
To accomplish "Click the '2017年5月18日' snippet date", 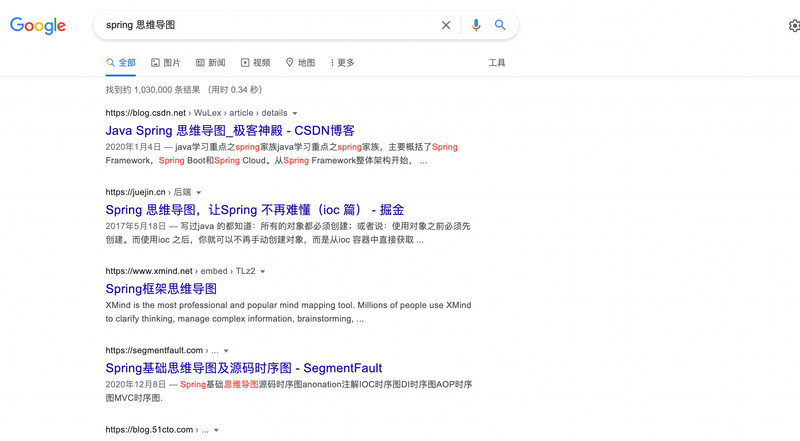I will tap(136, 226).
